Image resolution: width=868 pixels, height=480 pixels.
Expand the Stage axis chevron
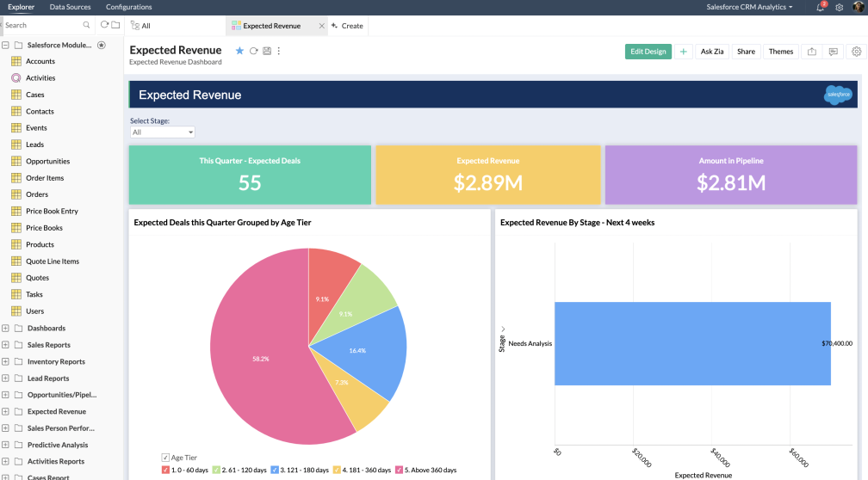click(503, 329)
